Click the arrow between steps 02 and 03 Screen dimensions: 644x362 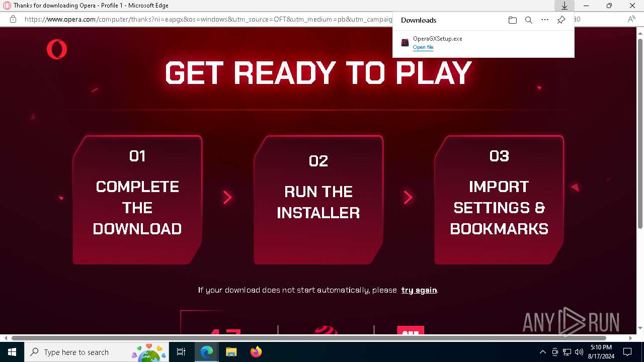pyautogui.click(x=408, y=198)
